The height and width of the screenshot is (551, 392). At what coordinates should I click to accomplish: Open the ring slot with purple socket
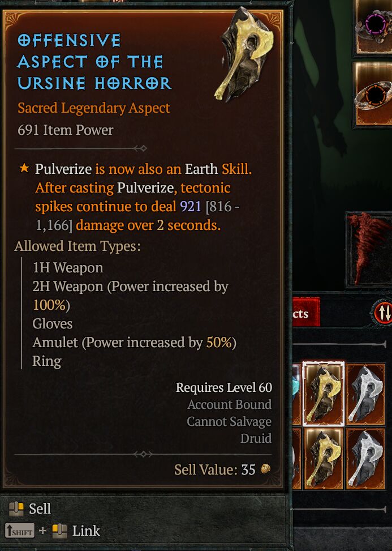coord(374,27)
